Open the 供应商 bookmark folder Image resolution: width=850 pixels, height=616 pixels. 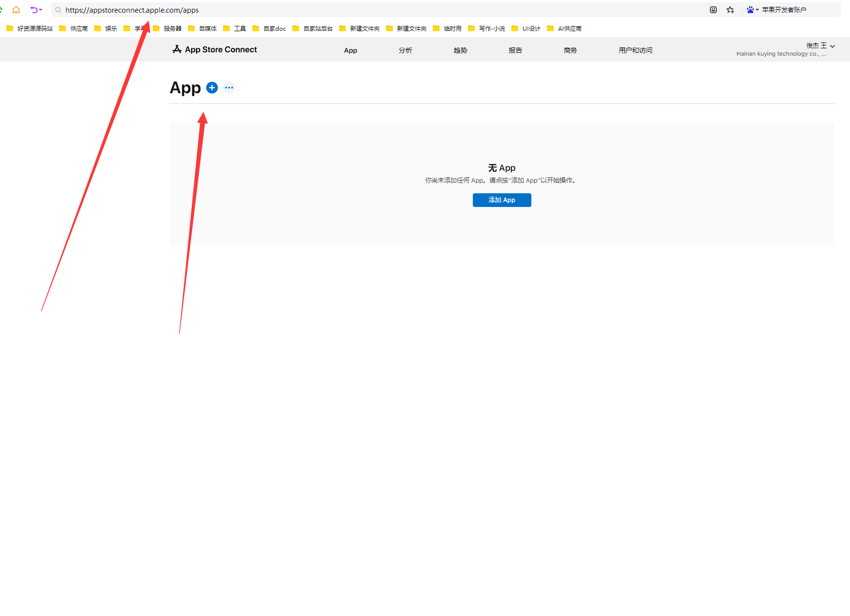pyautogui.click(x=74, y=28)
